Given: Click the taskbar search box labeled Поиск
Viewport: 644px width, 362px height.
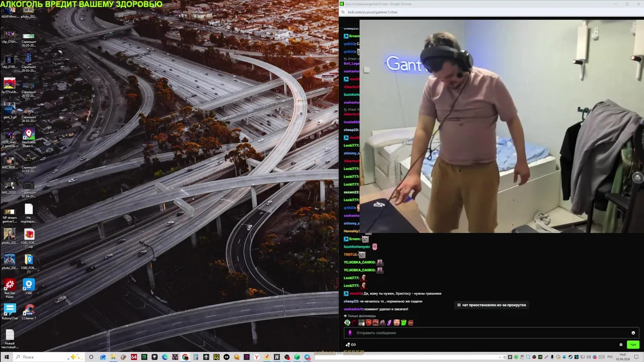Looking at the screenshot, I should (48, 357).
